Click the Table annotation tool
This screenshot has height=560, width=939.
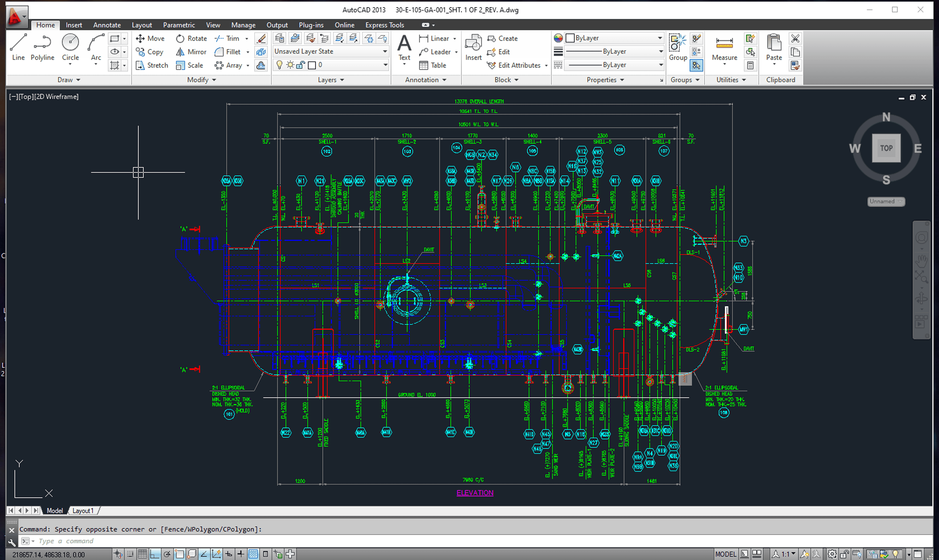point(432,65)
